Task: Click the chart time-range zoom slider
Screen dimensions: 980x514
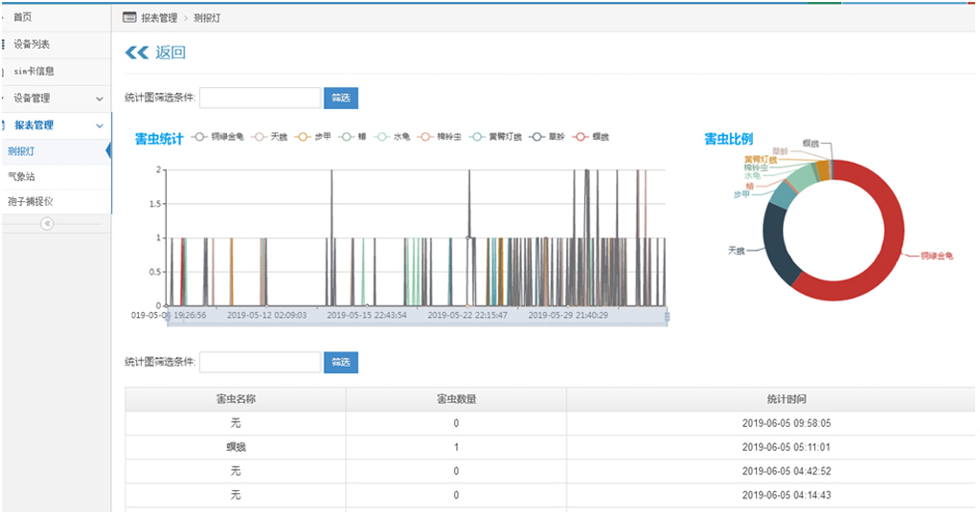Action: coord(417,317)
